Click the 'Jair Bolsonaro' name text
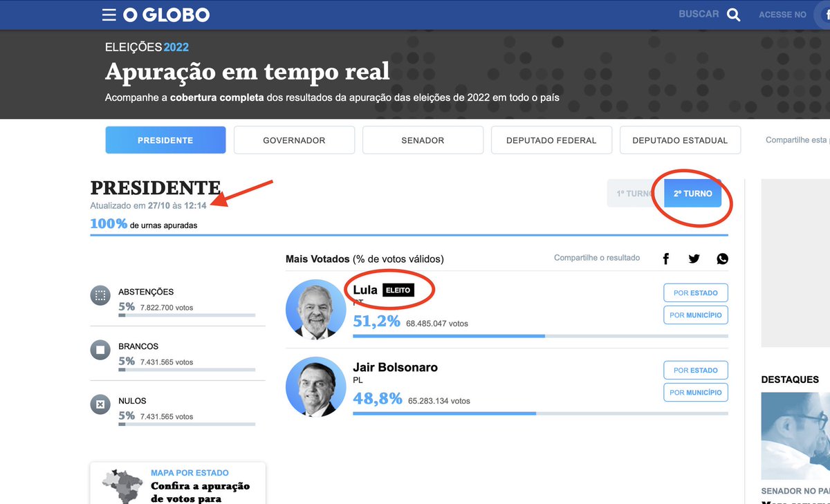830x504 pixels. pos(395,367)
